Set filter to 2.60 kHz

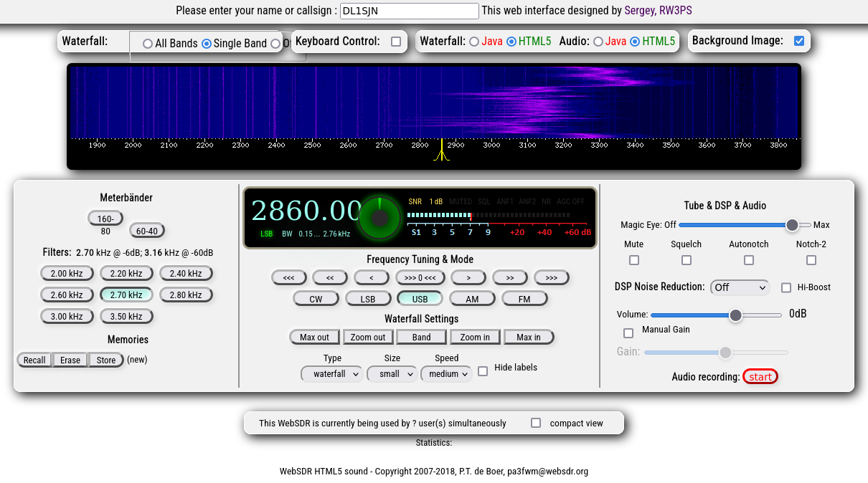click(67, 295)
